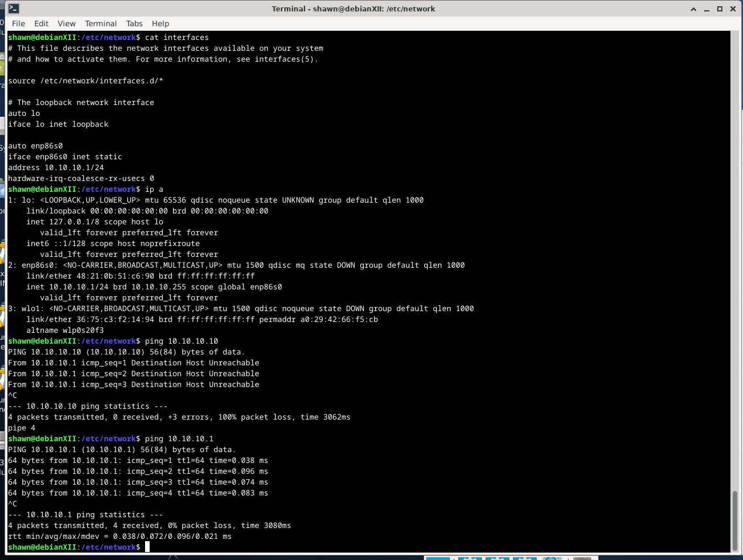Close the Terminal window

pos(733,9)
